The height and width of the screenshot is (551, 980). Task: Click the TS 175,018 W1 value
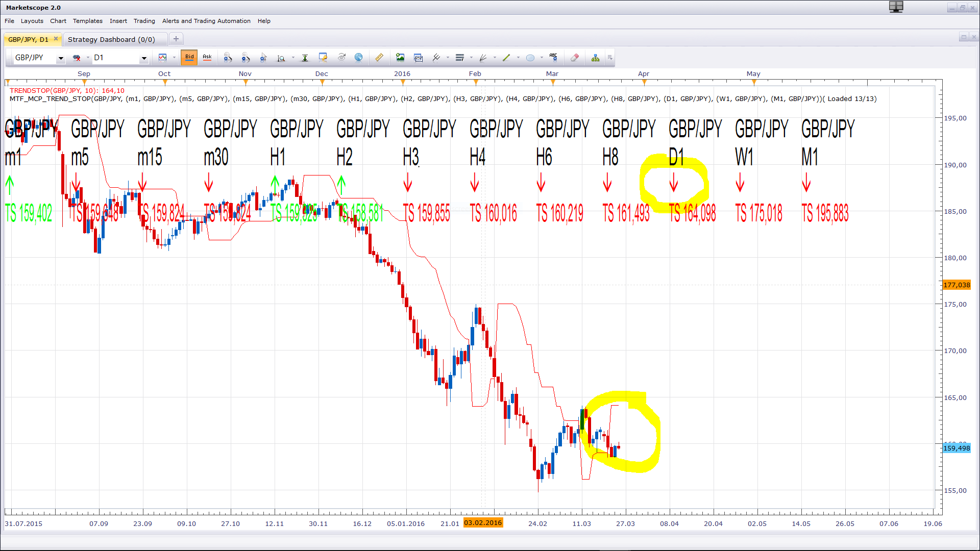tap(758, 213)
